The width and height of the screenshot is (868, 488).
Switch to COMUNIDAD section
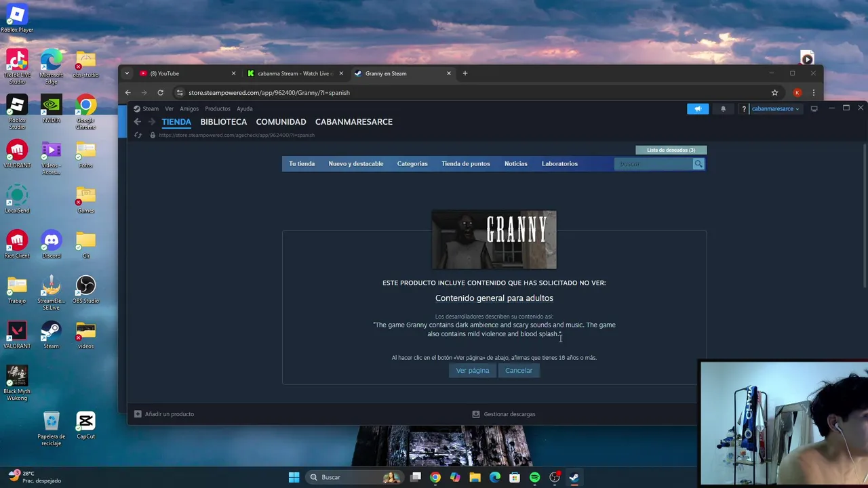click(x=281, y=122)
